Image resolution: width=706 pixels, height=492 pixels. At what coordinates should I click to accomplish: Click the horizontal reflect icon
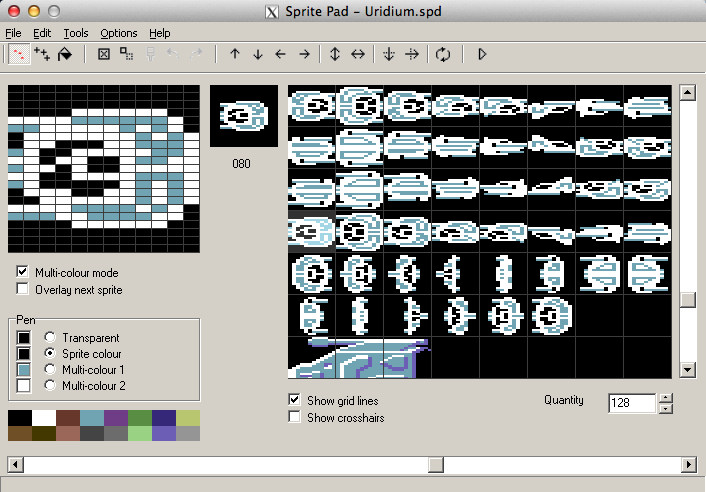point(412,54)
